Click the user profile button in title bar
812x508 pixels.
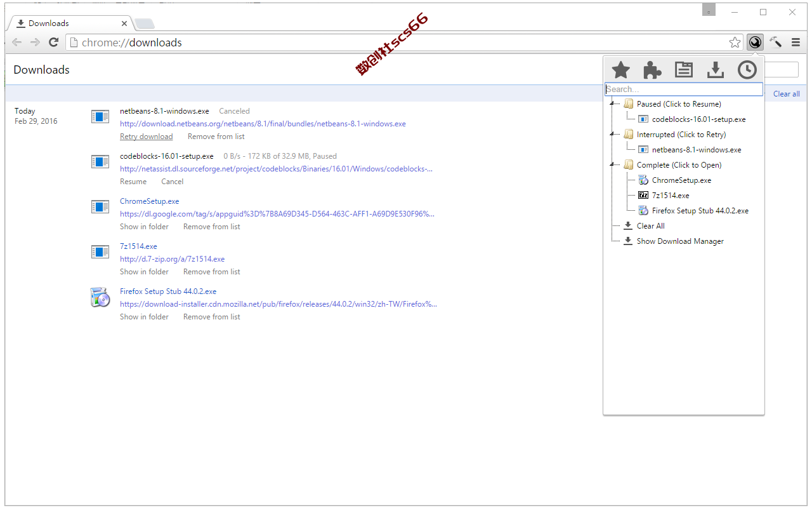709,10
